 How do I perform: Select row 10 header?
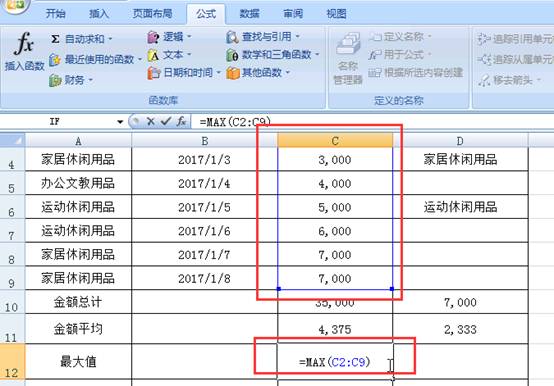pos(12,302)
